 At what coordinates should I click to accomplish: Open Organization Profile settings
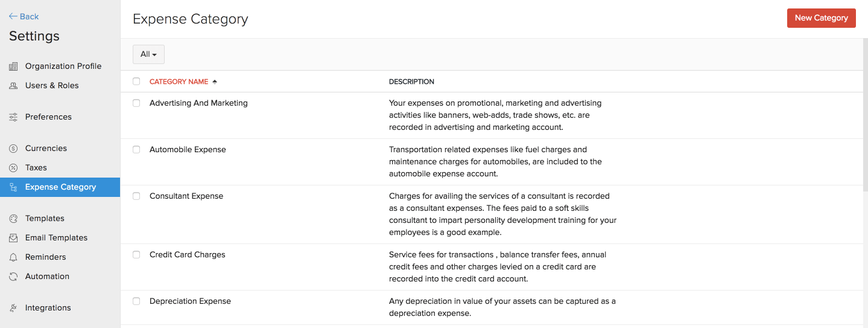click(63, 66)
